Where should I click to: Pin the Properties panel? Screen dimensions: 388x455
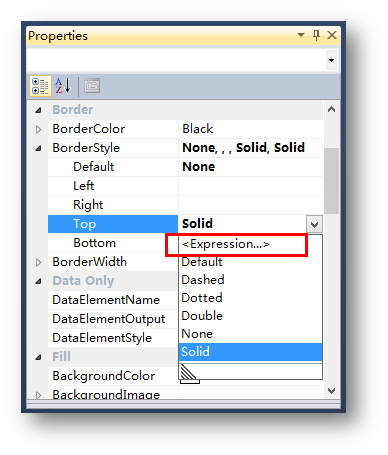tap(316, 35)
